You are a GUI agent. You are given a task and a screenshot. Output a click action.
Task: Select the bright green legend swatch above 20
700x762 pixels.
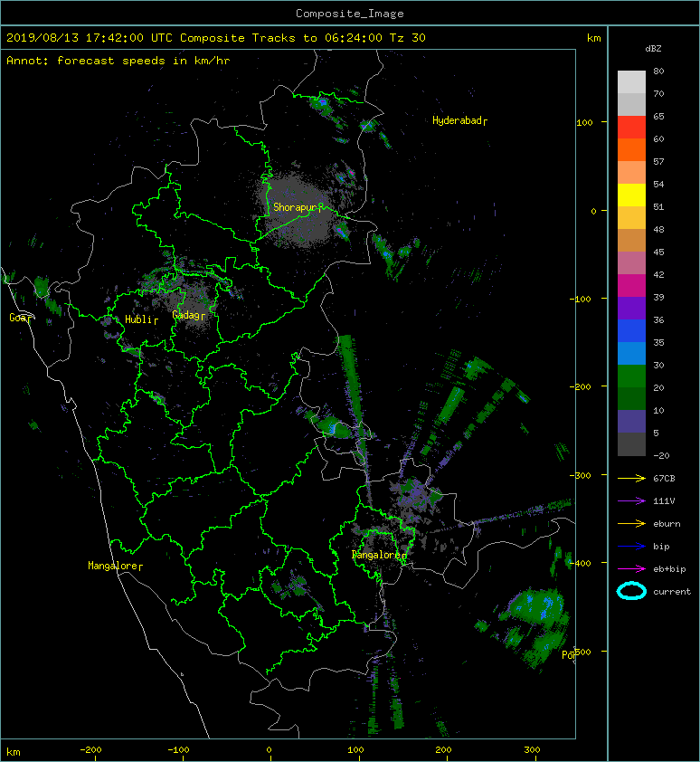631,376
